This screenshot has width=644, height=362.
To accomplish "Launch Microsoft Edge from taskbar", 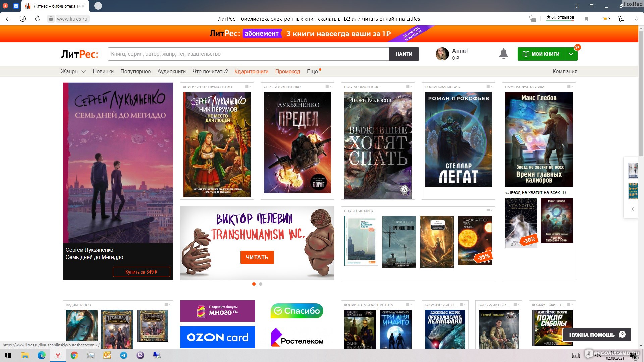I will pos(42,355).
